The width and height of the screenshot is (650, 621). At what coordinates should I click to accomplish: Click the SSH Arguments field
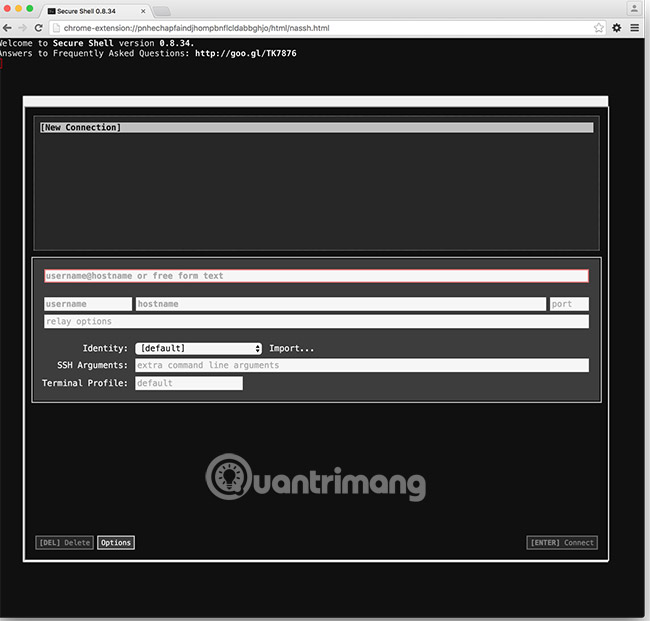click(362, 365)
